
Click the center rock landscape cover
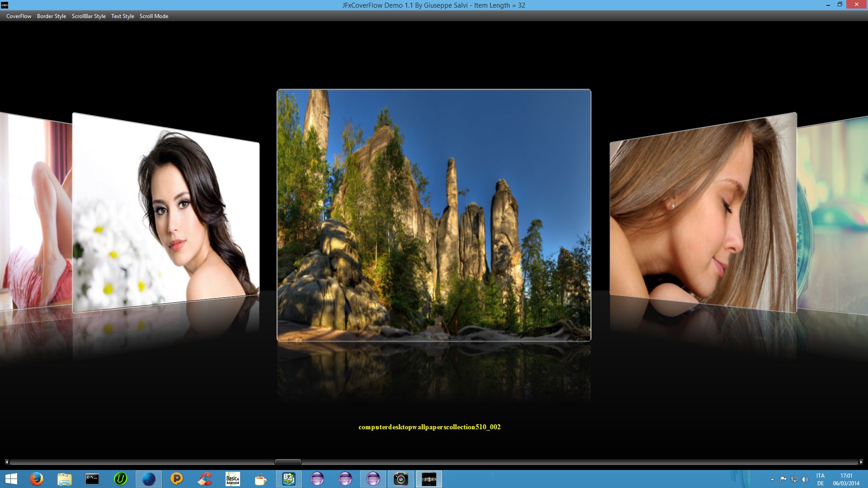coord(434,215)
